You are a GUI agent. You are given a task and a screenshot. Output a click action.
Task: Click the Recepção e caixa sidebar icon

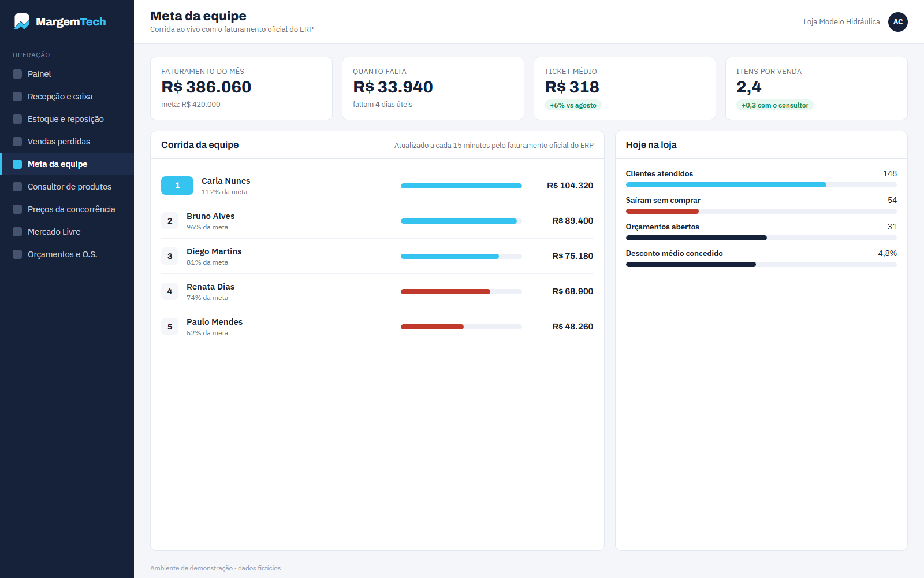tap(17, 97)
